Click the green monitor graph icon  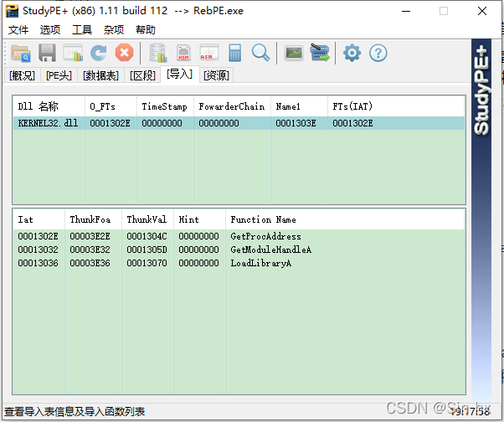(x=294, y=53)
